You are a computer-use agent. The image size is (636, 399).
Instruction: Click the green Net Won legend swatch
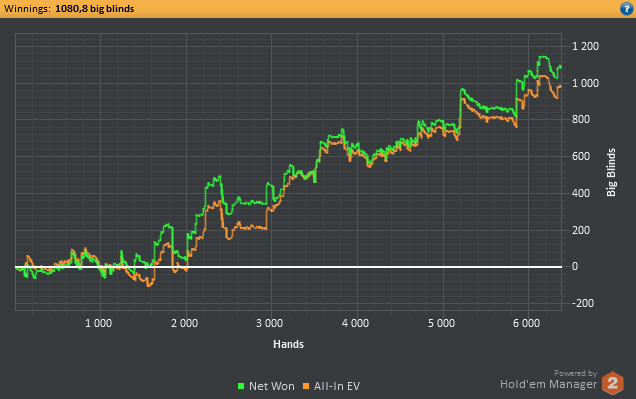(241, 386)
